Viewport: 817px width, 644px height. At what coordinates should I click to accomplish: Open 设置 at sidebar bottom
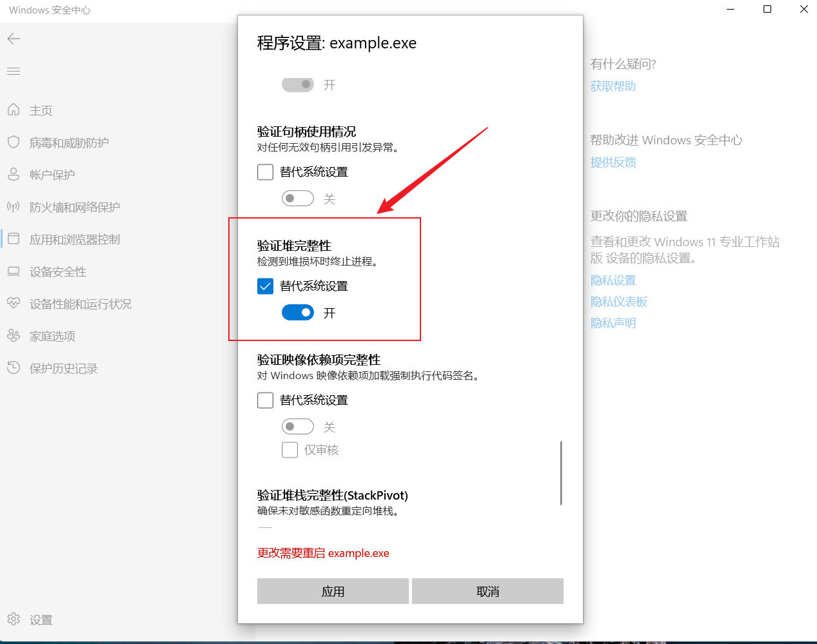point(41,620)
